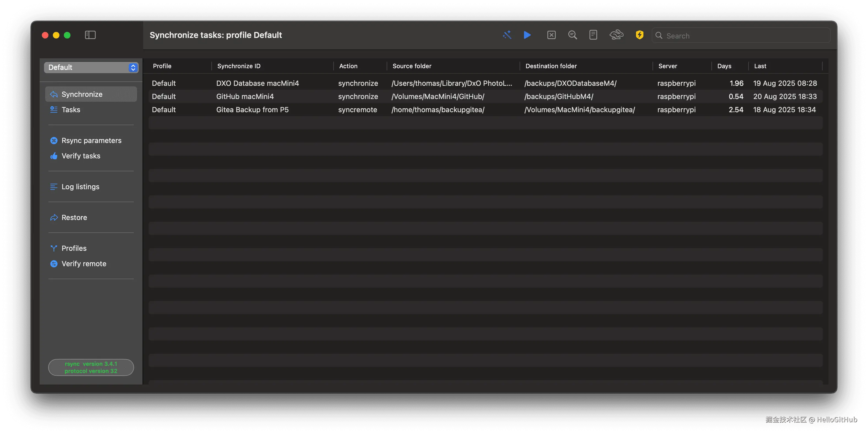This screenshot has height=434, width=868.
Task: Go to Verify tasks section
Action: 81,156
